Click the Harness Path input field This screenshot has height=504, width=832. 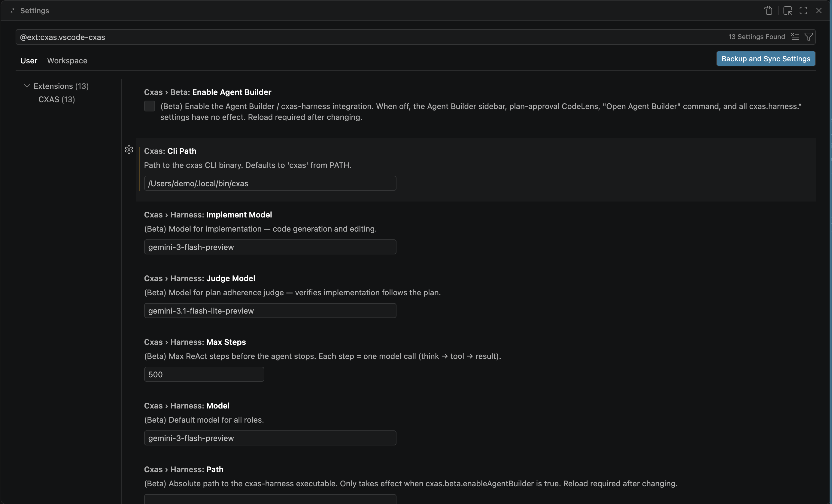point(270,499)
